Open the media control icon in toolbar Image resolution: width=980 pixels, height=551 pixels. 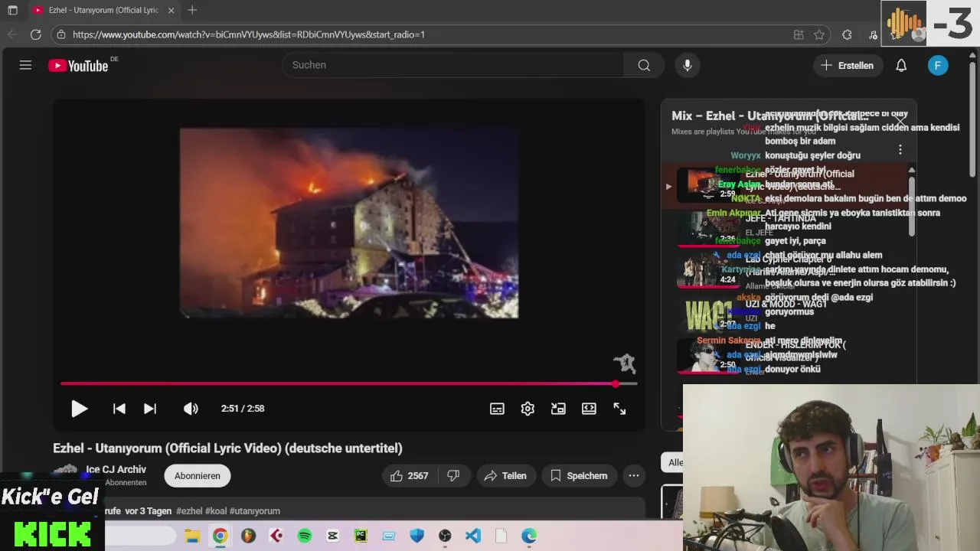[x=873, y=34]
